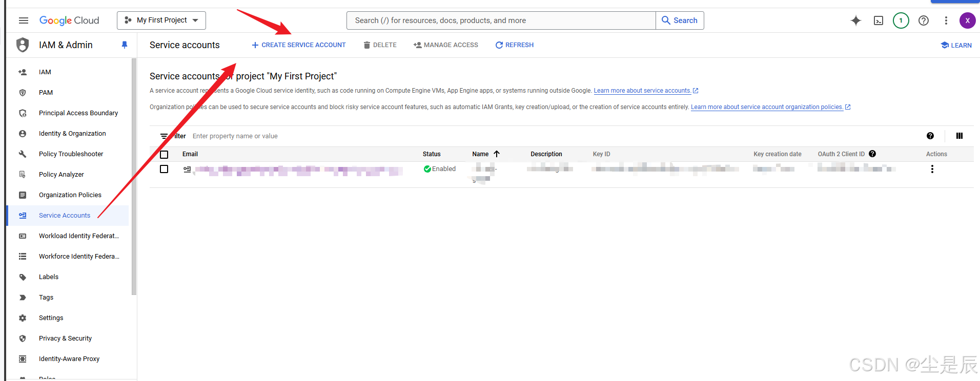Click the Workforce Identity Federation icon
Screen dimensions: 980x381
pyautogui.click(x=23, y=257)
